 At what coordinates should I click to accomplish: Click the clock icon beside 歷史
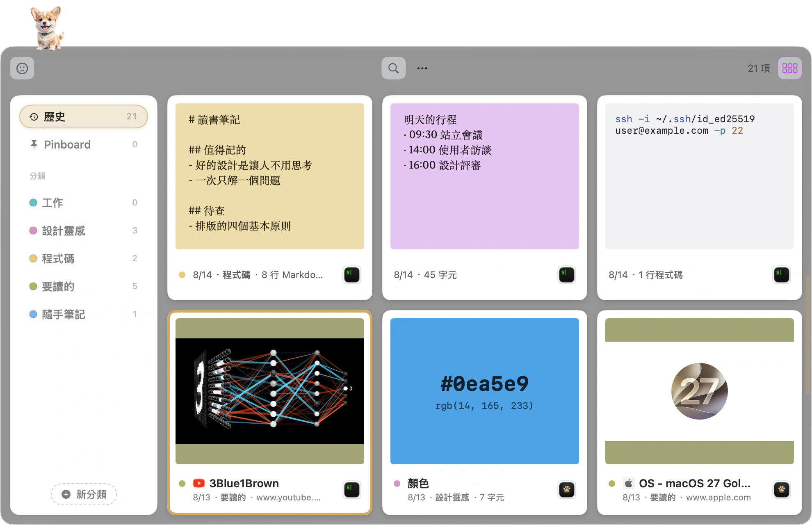pyautogui.click(x=34, y=117)
